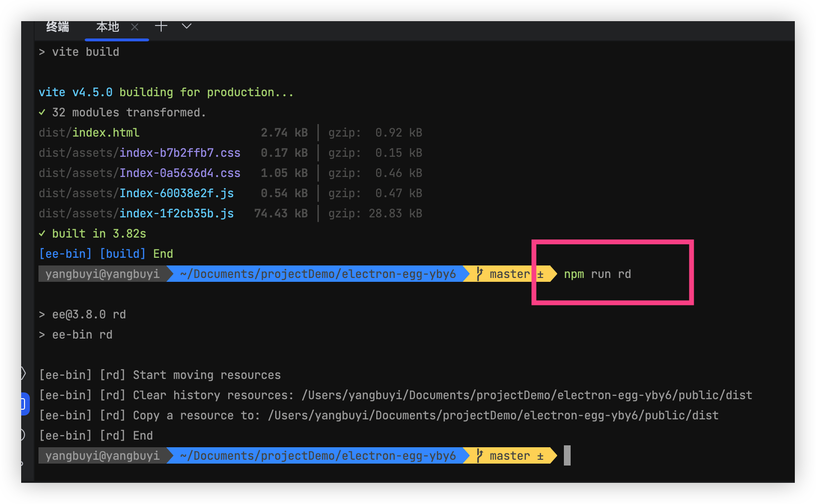
Task: Select the 终端 terminal panel label
Action: [x=58, y=27]
